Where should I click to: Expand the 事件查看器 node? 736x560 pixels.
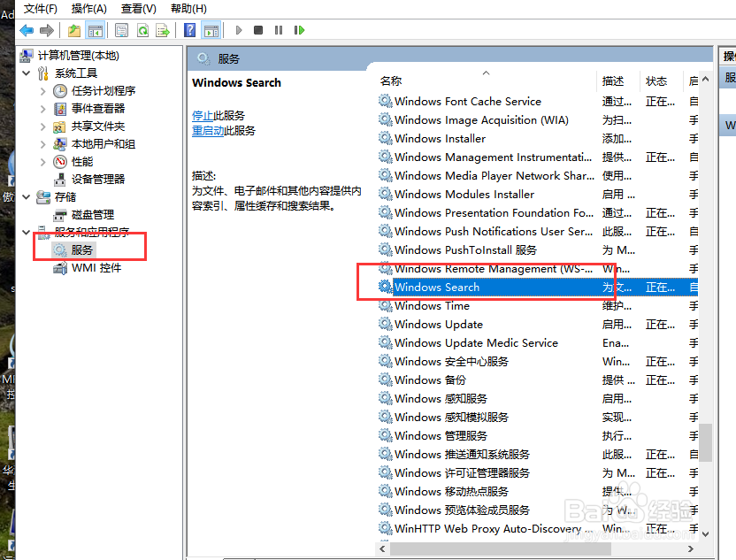pos(42,109)
